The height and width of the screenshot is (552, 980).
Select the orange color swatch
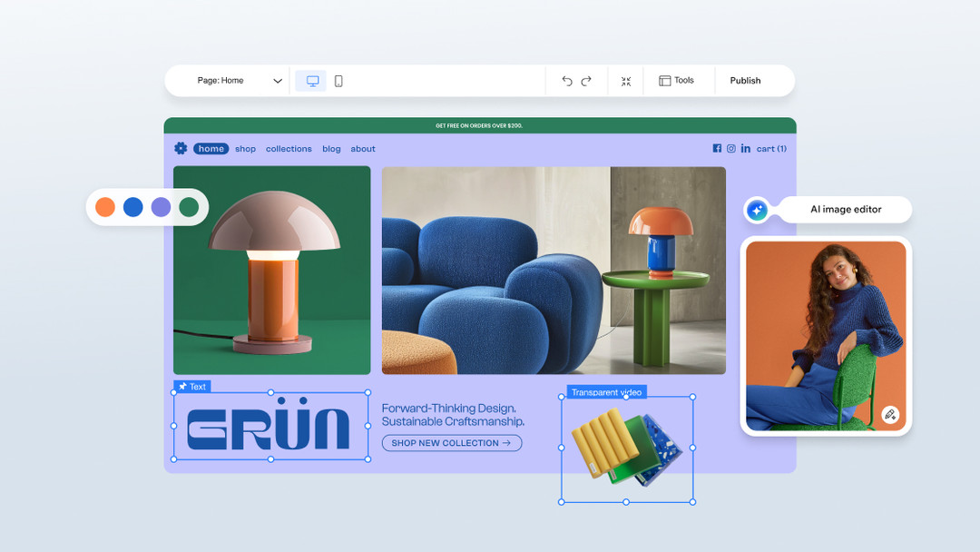point(105,207)
